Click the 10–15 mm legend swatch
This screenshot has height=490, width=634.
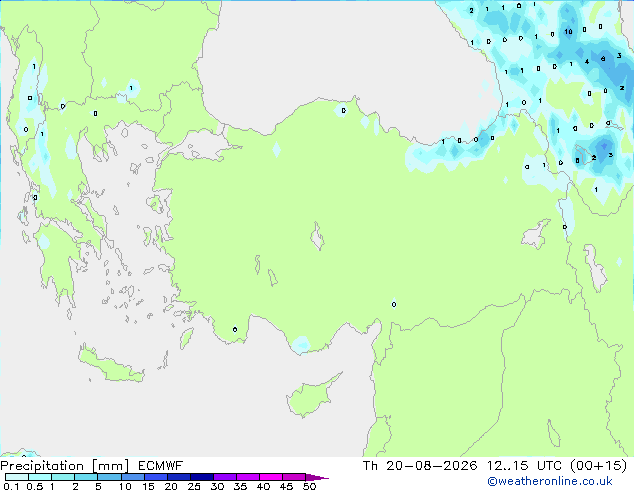click(x=132, y=477)
